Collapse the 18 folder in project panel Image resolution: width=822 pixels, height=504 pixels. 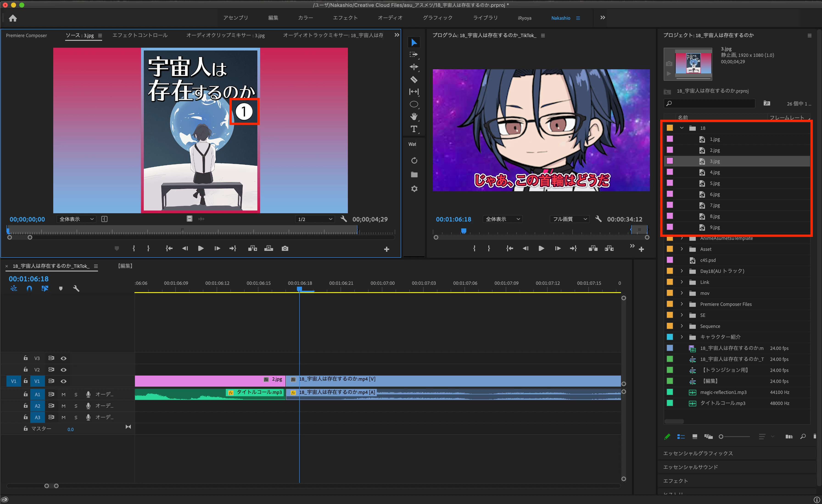pyautogui.click(x=682, y=128)
